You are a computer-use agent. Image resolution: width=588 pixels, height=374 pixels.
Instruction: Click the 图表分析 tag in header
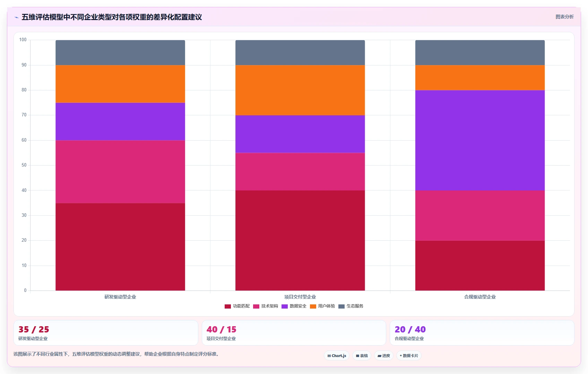coord(564,17)
